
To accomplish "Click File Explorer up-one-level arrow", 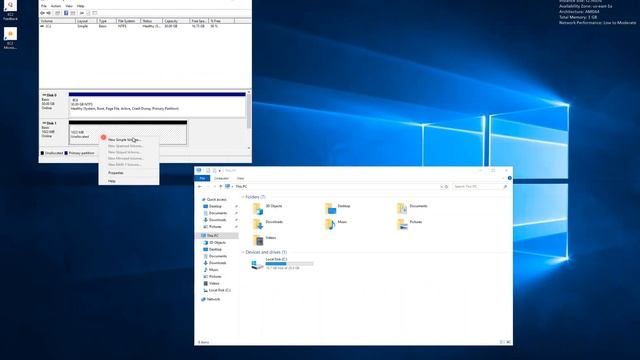I will (220, 187).
